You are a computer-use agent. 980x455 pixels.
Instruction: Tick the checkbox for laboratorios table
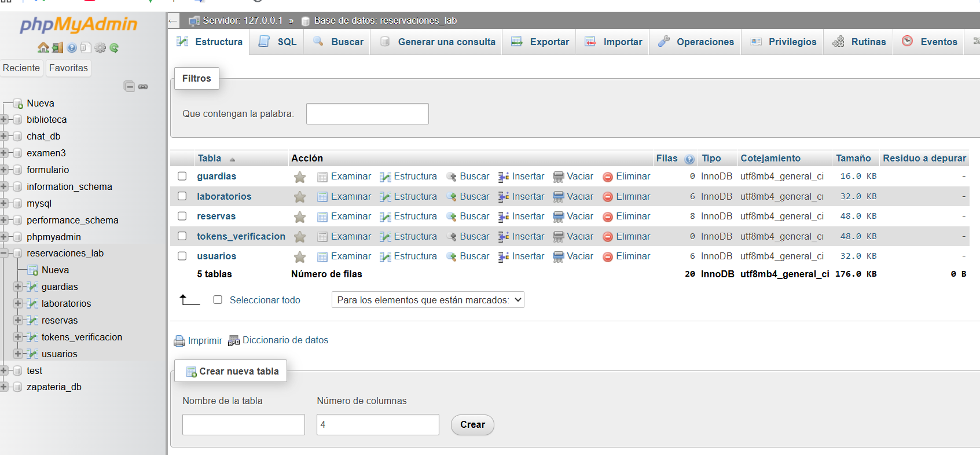[x=182, y=196]
